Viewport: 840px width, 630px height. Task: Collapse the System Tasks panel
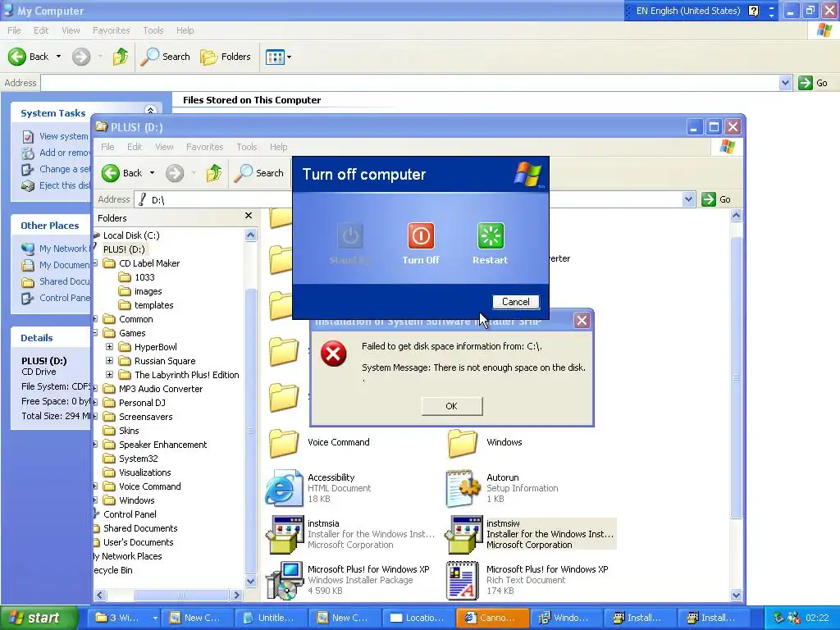point(151,111)
